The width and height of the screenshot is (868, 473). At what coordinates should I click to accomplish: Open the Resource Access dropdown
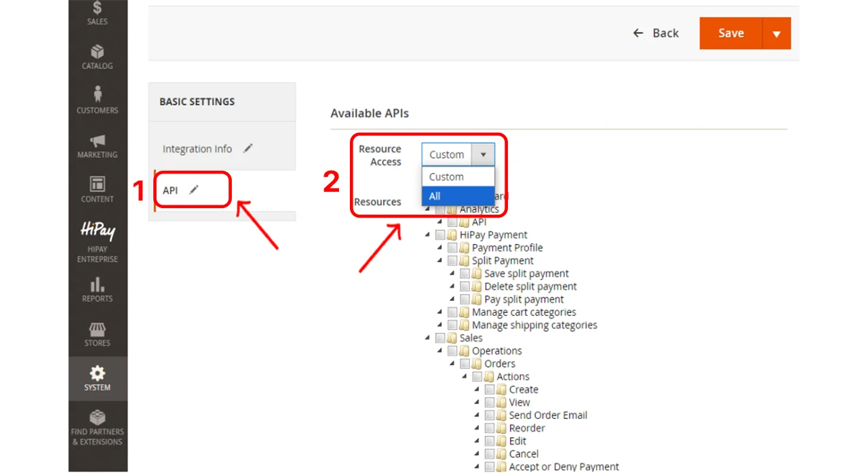point(458,155)
